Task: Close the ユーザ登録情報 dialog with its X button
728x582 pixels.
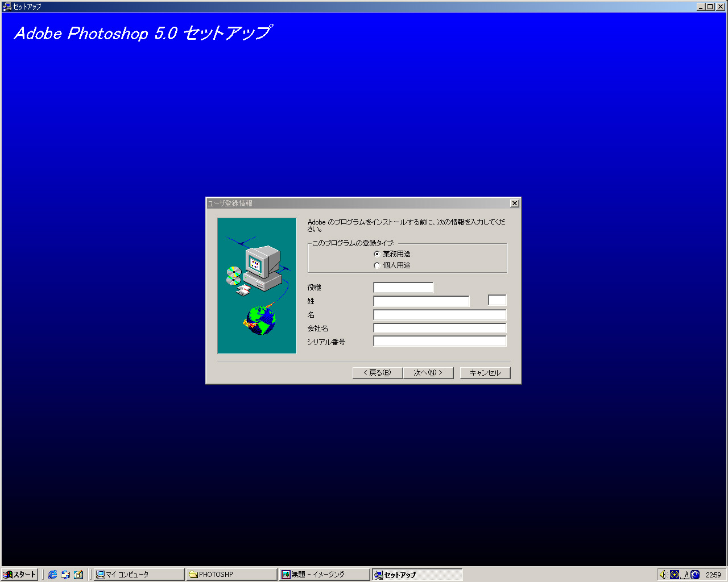Action: pyautogui.click(x=515, y=203)
